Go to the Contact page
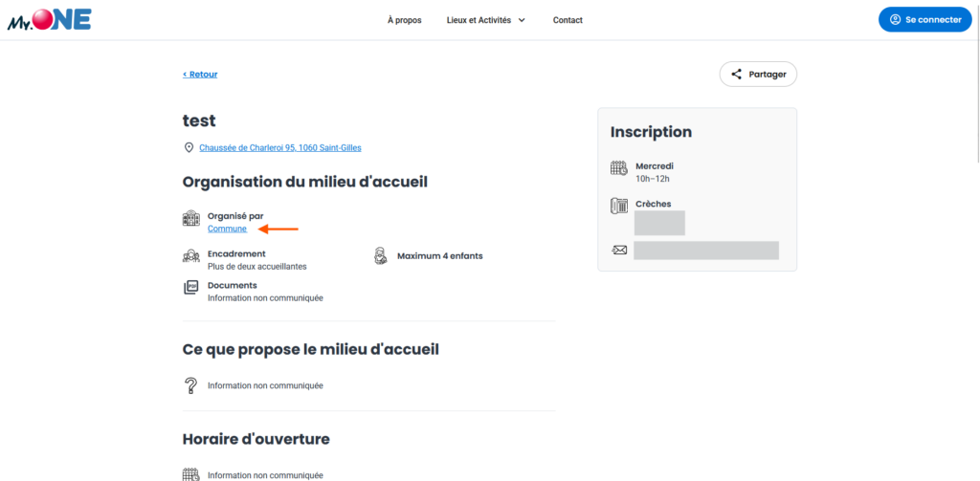This screenshot has width=980, height=481. click(x=568, y=20)
